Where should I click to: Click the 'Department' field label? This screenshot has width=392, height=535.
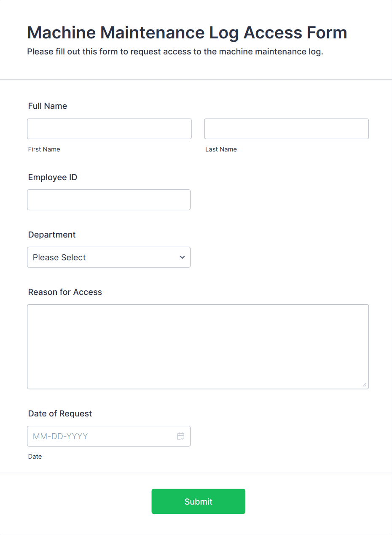52,235
